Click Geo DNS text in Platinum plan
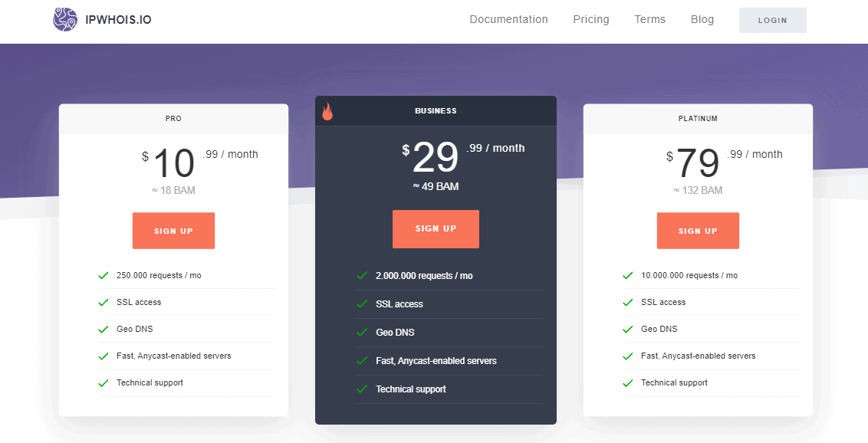The height and width of the screenshot is (443, 868). (659, 329)
